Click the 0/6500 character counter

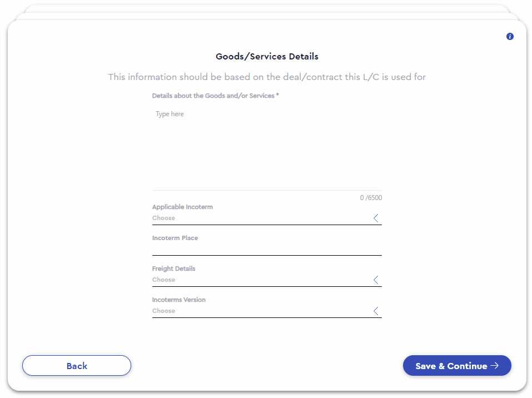click(x=371, y=197)
